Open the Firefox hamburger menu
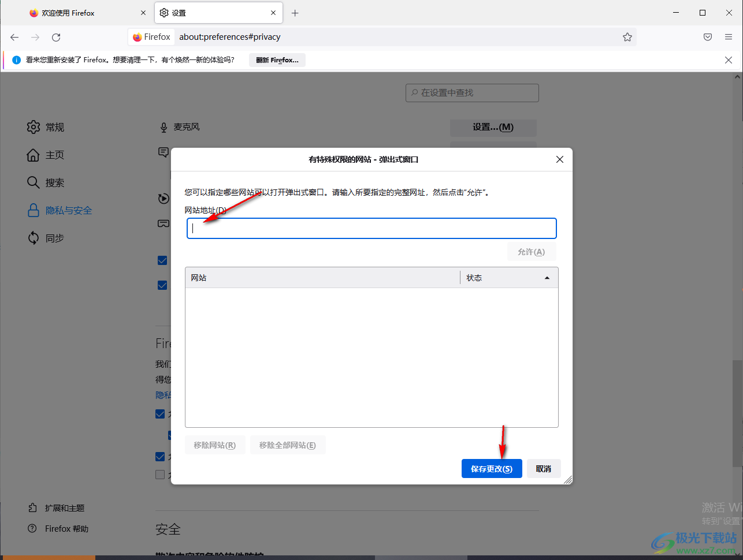 729,37
